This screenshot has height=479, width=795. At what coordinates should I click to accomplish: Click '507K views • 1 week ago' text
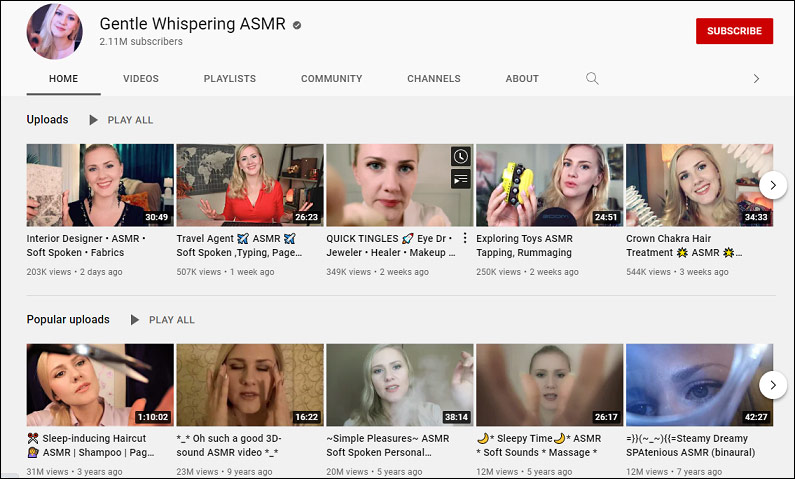[226, 272]
